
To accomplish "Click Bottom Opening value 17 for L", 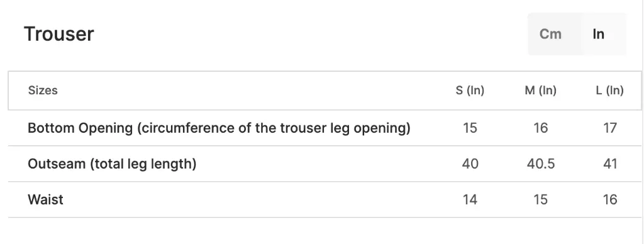I will [x=610, y=128].
